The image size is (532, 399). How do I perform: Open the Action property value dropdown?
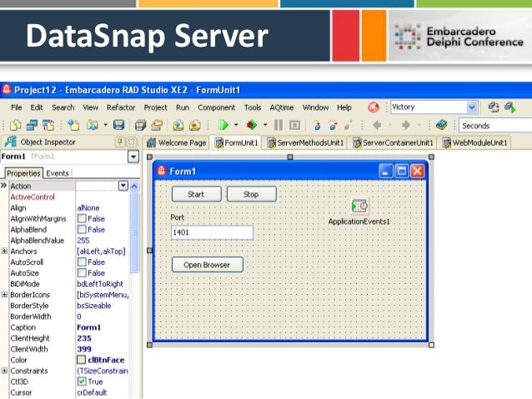point(123,186)
